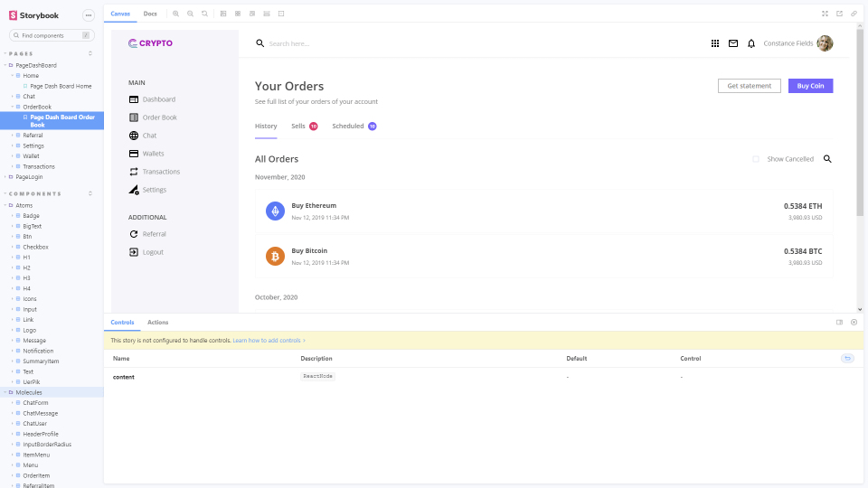Zoom in on the canvas
This screenshot has height=488, width=868.
point(175,14)
